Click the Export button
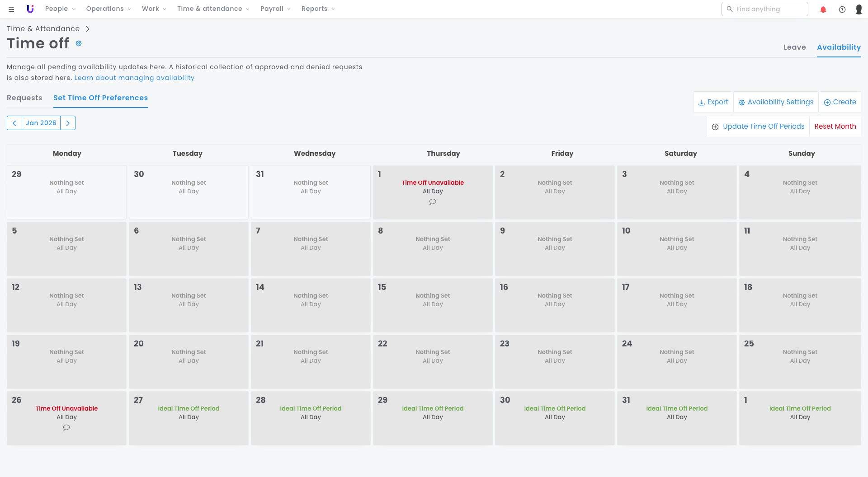This screenshot has height=477, width=868. (713, 102)
